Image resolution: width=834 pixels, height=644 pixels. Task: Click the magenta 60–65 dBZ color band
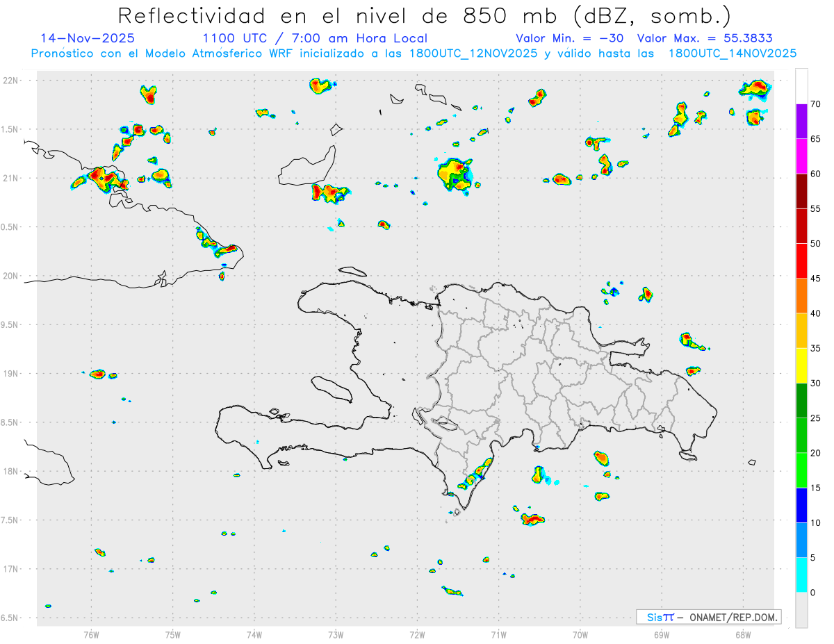(x=801, y=156)
